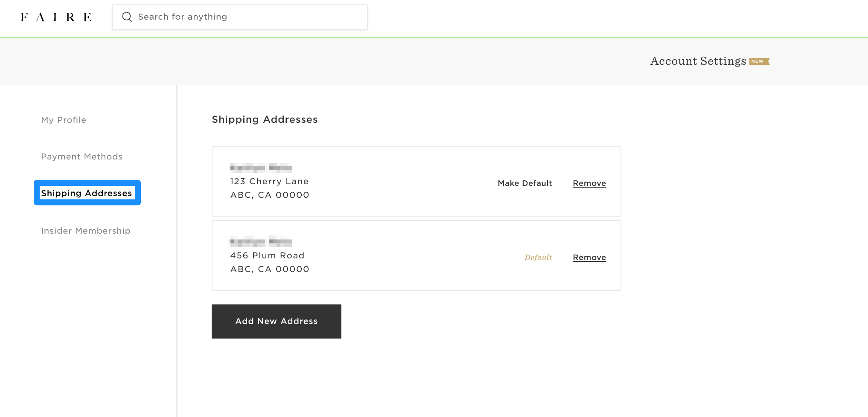Select the 123 Cherry Lane street line
The height and width of the screenshot is (417, 868).
[269, 181]
